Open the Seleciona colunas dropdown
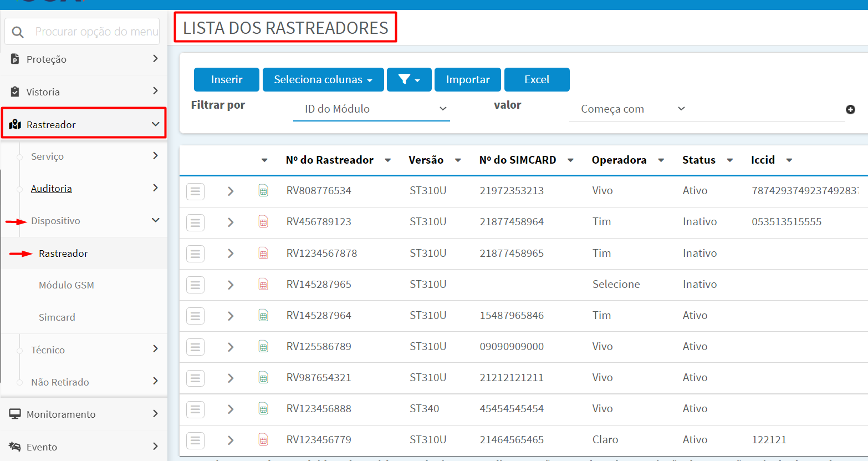Viewport: 868px width, 461px height. (x=323, y=79)
